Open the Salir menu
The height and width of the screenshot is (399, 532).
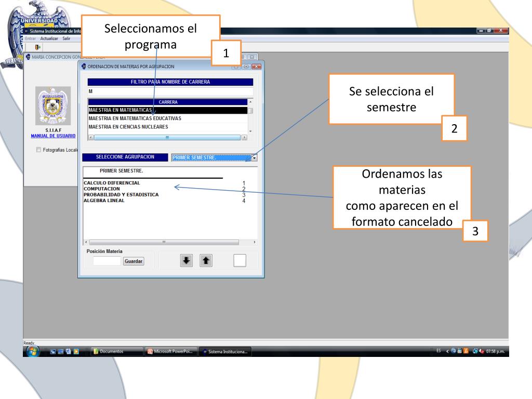coord(66,38)
